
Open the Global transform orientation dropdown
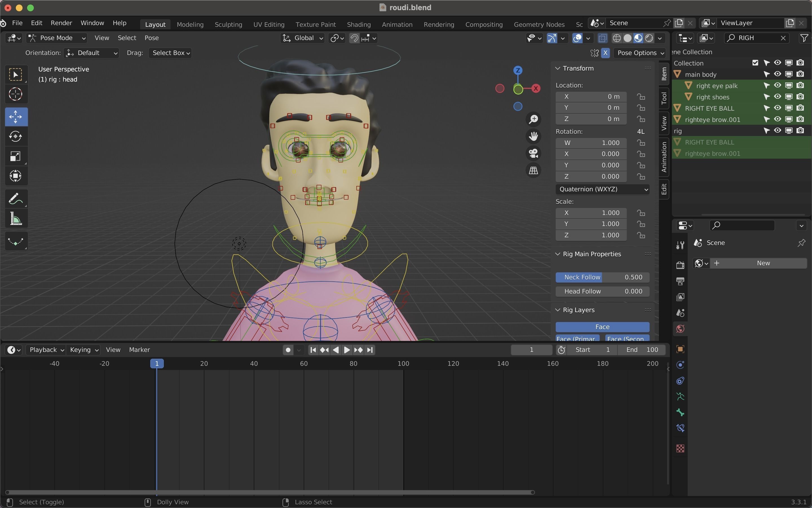click(x=303, y=38)
